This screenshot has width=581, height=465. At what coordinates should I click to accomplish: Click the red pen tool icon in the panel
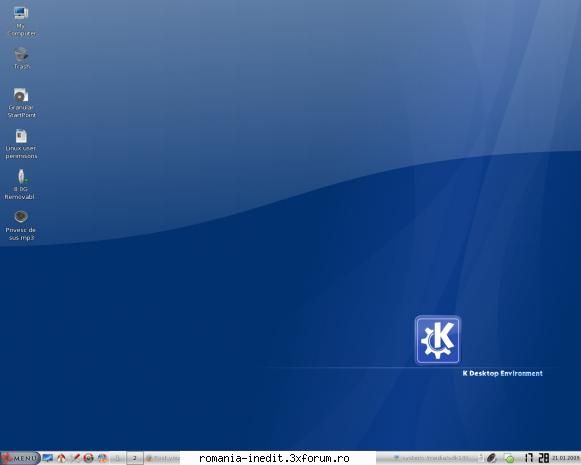(x=75, y=458)
